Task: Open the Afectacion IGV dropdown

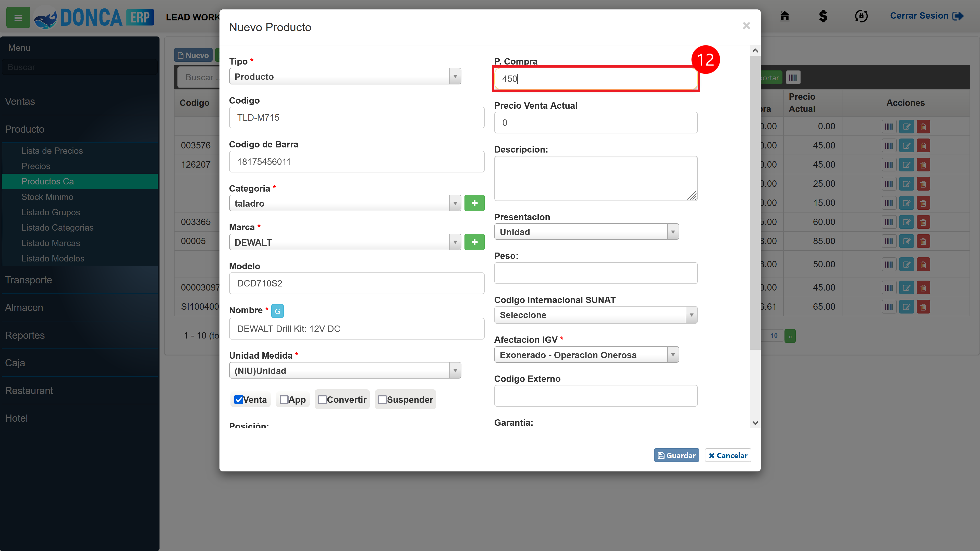Action: tap(586, 355)
